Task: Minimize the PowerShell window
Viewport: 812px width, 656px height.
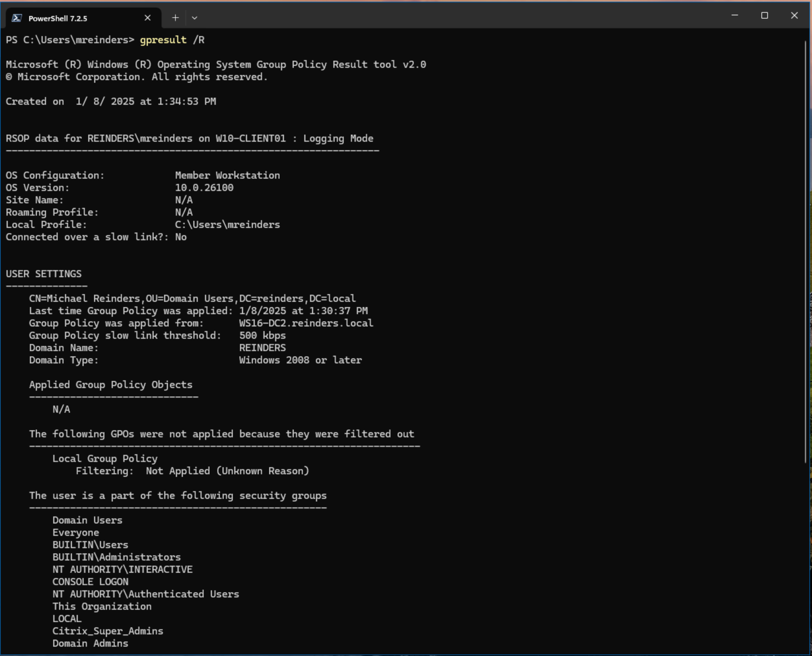Action: click(x=735, y=16)
